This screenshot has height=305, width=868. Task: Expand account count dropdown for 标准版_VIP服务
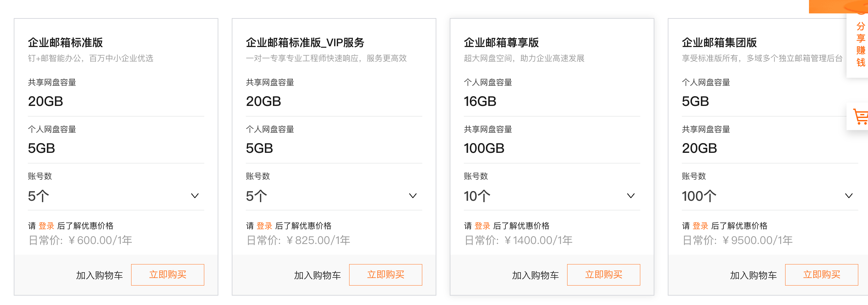tap(334, 196)
